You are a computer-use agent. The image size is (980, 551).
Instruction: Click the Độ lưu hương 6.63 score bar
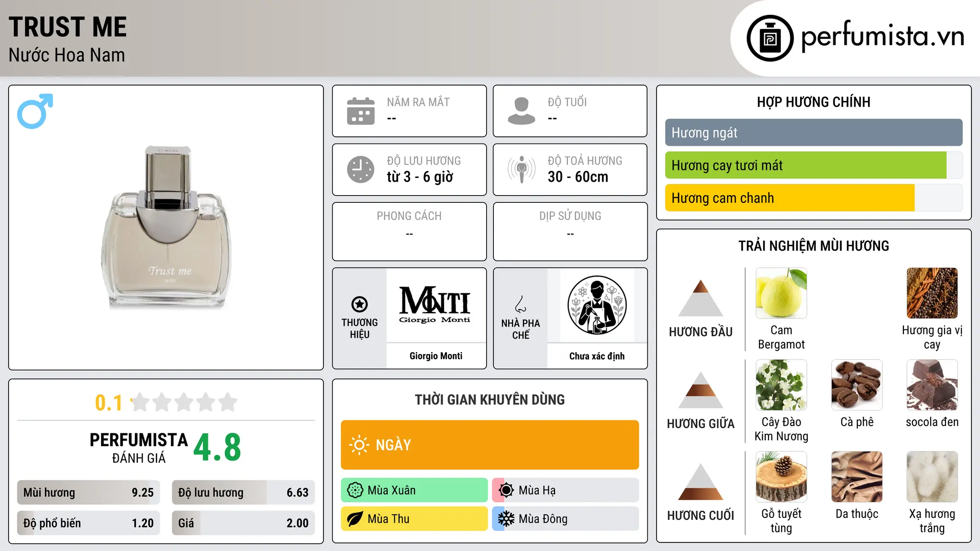pos(243,492)
